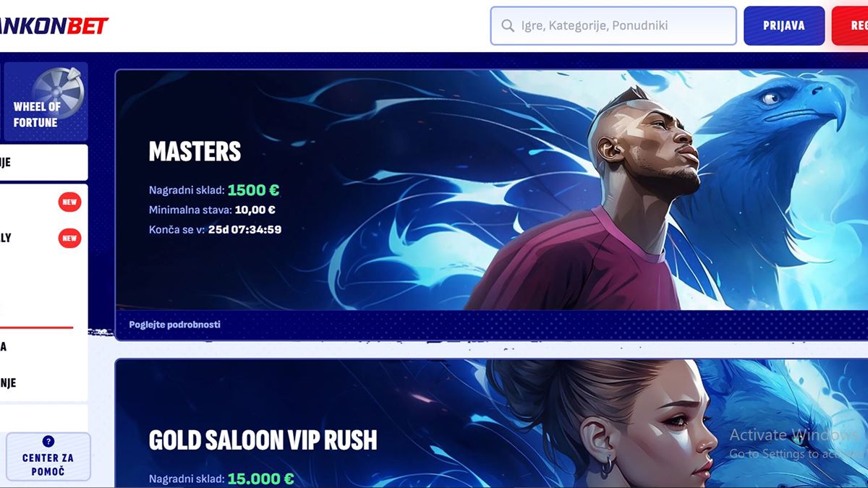Click the spinning wheel graphic
This screenshot has width=868, height=488.
[59, 90]
